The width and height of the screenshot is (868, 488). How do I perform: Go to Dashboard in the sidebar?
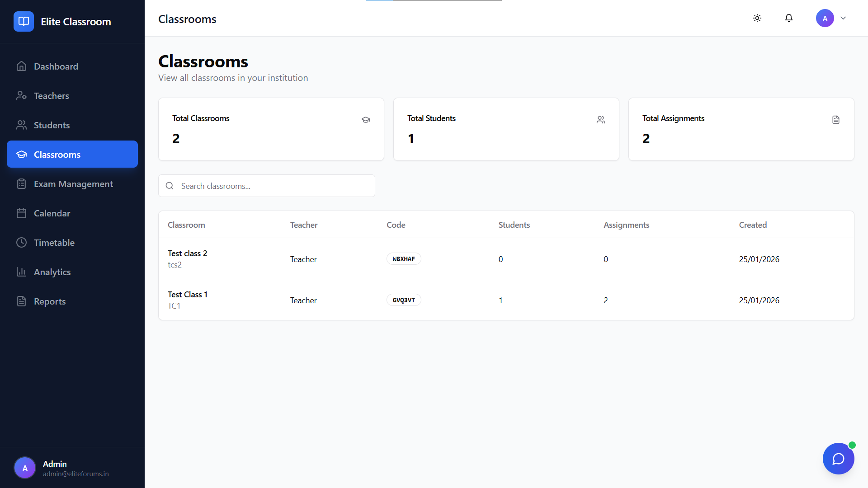(56, 66)
